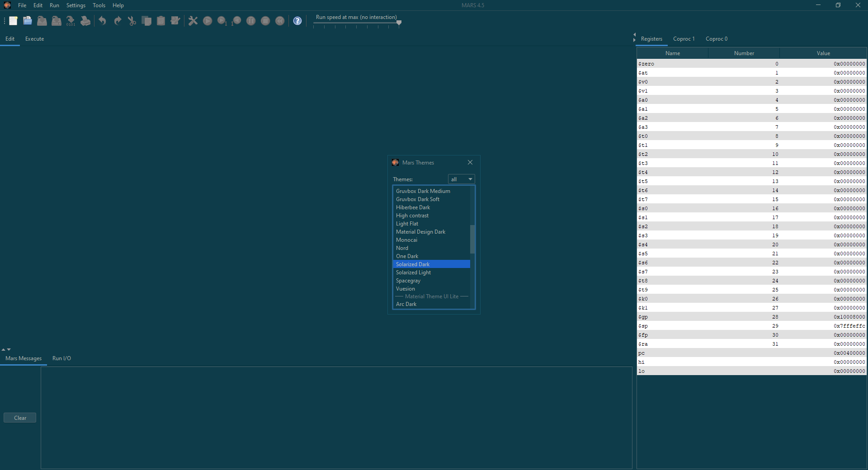The height and width of the screenshot is (470, 868).
Task: Select Solarized Dark theme
Action: pos(431,264)
